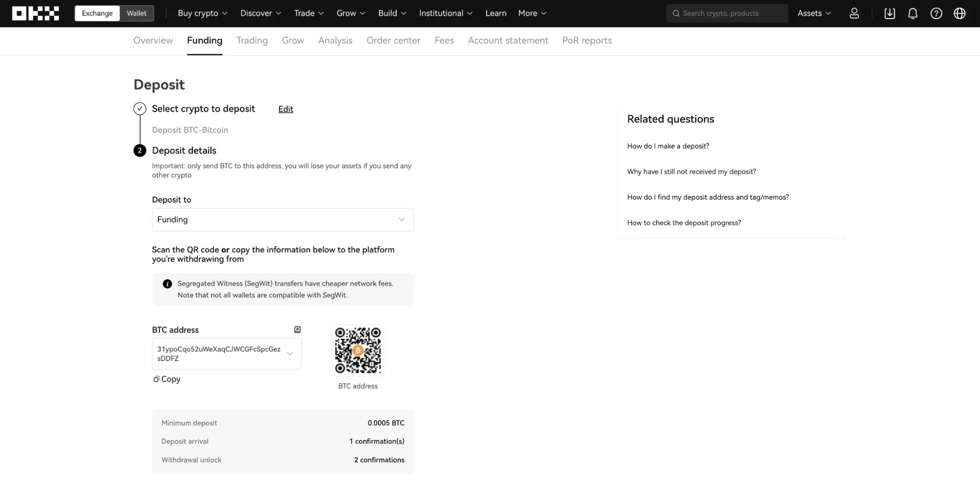This screenshot has height=483, width=980.
Task: Click the BTC address QR code
Action: pos(357,351)
